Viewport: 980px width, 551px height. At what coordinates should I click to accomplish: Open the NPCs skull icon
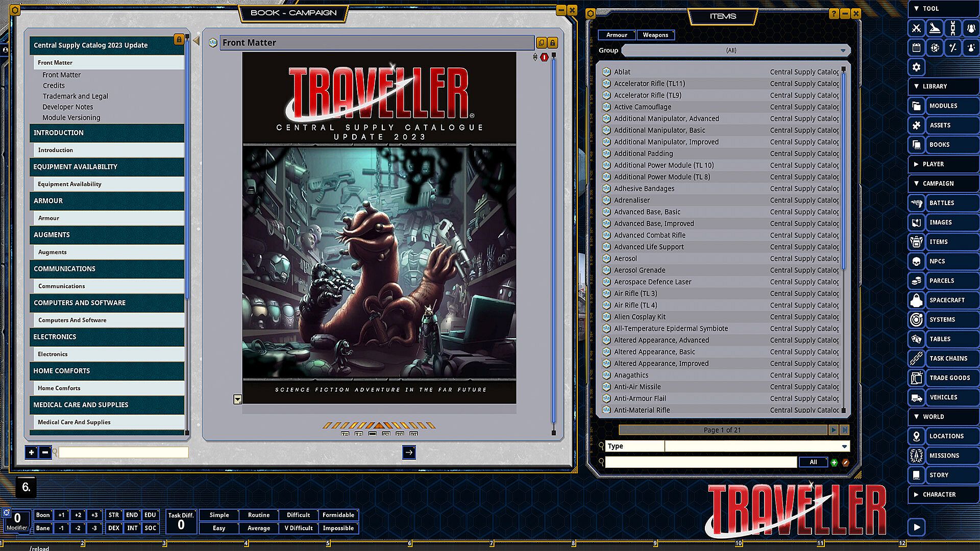917,261
